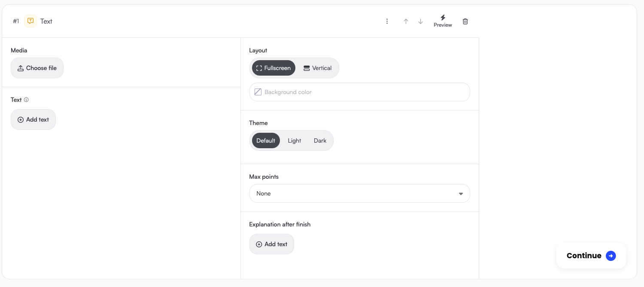Move question up with the up arrow

[x=406, y=21]
